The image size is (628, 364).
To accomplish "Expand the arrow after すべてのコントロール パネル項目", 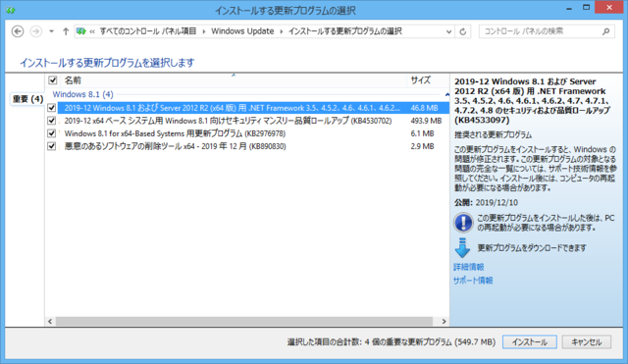I will 203,31.
